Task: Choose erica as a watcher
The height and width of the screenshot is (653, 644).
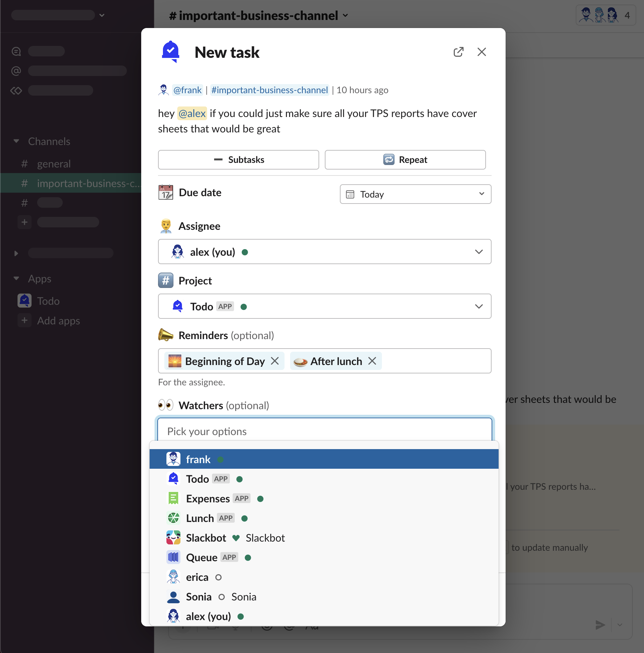Action: click(197, 577)
